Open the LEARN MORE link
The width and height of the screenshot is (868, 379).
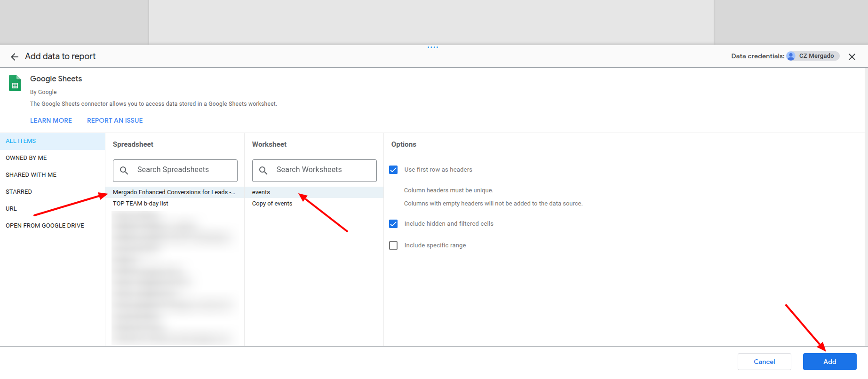[51, 120]
